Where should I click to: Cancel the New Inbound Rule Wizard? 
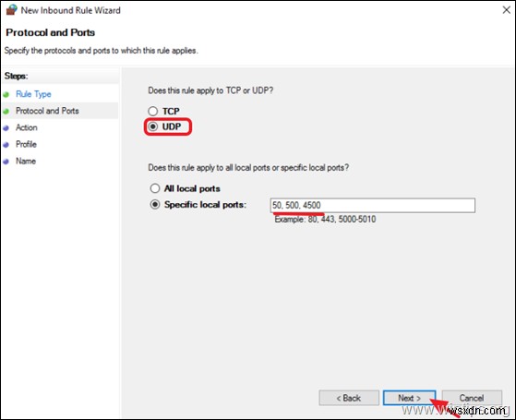[x=472, y=398]
